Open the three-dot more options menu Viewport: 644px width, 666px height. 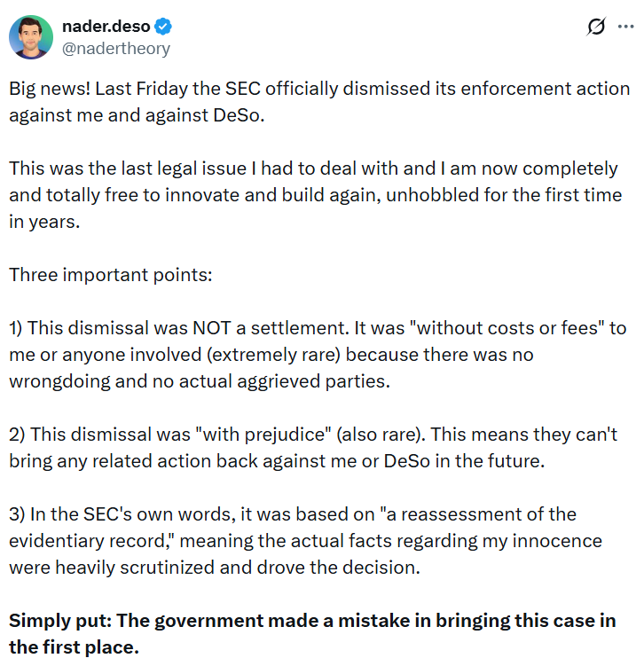625,27
